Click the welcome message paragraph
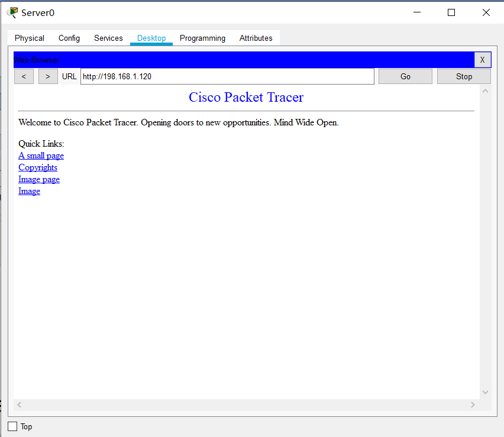This screenshot has width=504, height=437. coord(179,122)
